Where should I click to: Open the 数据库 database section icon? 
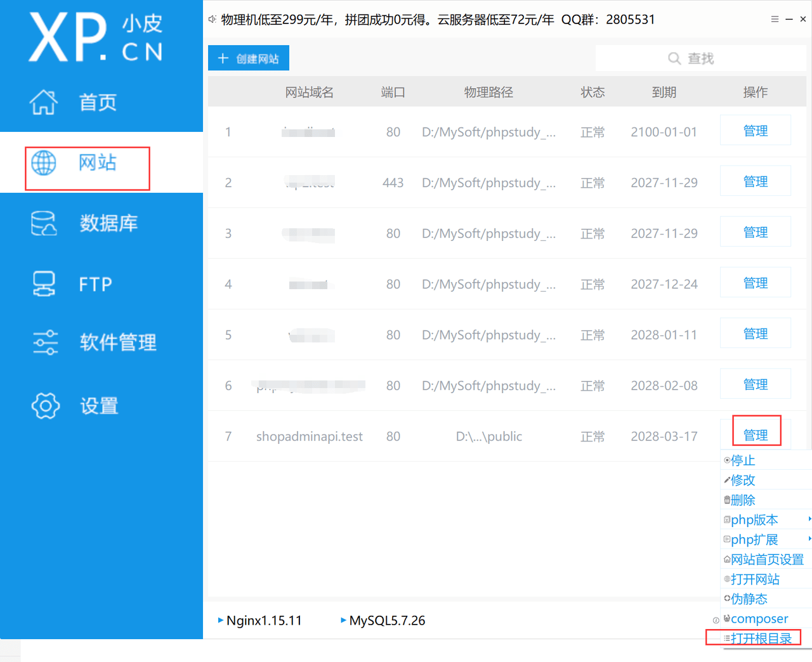point(44,223)
